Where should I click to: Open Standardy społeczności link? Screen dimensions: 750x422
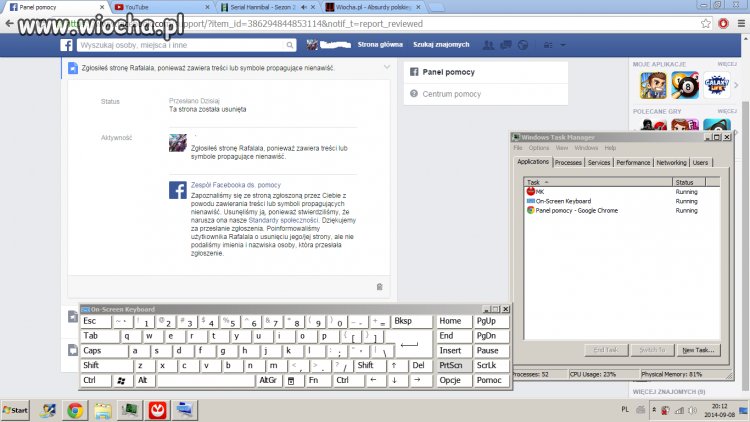click(x=283, y=220)
